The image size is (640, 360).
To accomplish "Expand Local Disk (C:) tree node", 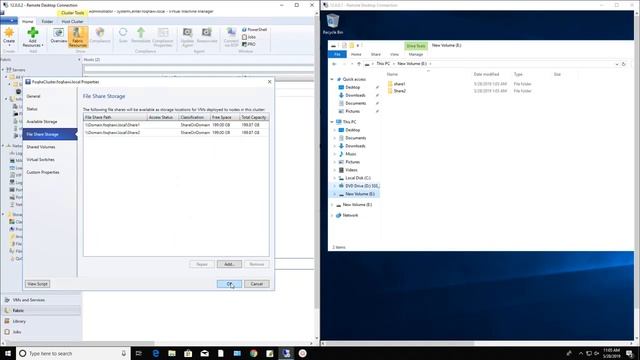I will (335, 178).
